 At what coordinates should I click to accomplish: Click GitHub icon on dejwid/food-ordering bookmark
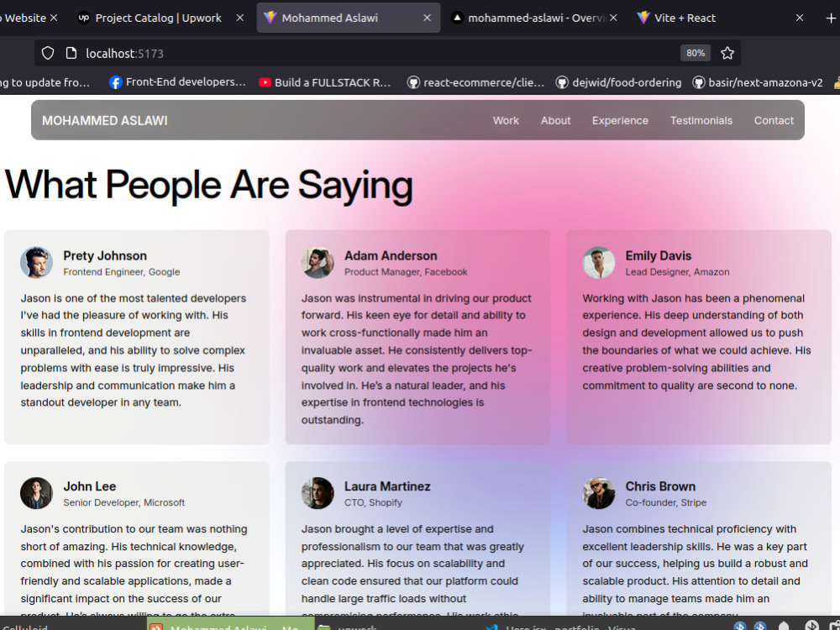[x=561, y=82]
